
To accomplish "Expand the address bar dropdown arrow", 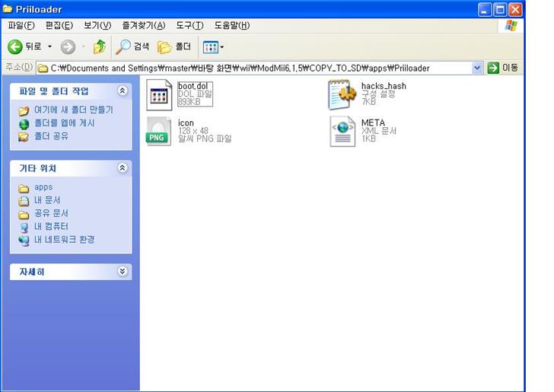I will [477, 68].
